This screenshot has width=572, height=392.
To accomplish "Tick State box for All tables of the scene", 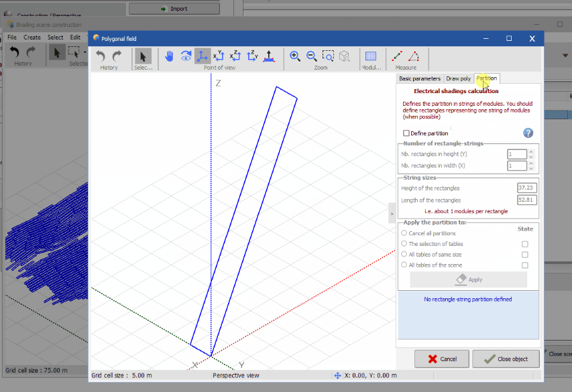I will tap(525, 265).
